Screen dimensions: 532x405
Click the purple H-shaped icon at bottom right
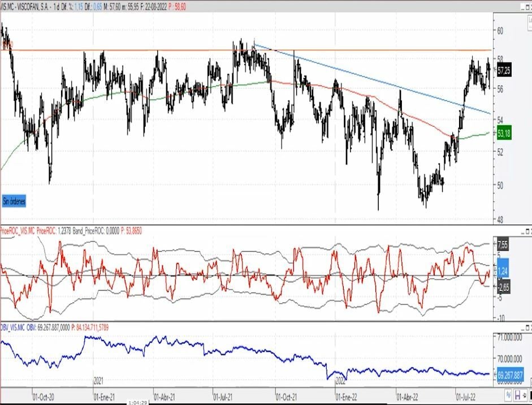point(518,395)
